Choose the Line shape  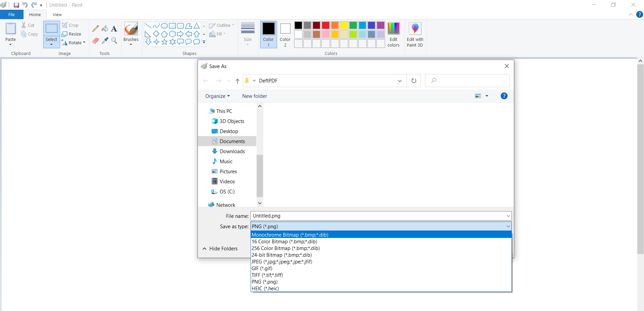[x=148, y=26]
